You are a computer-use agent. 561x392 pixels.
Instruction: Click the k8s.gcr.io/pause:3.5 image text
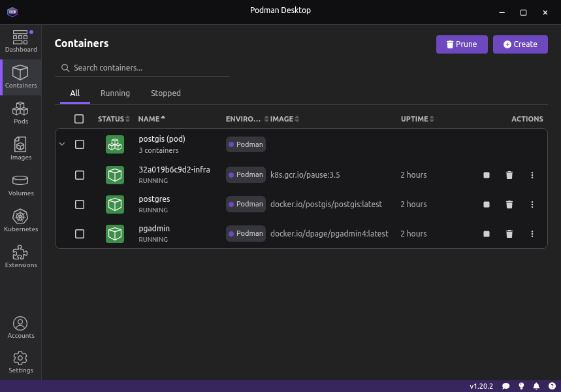(305, 175)
